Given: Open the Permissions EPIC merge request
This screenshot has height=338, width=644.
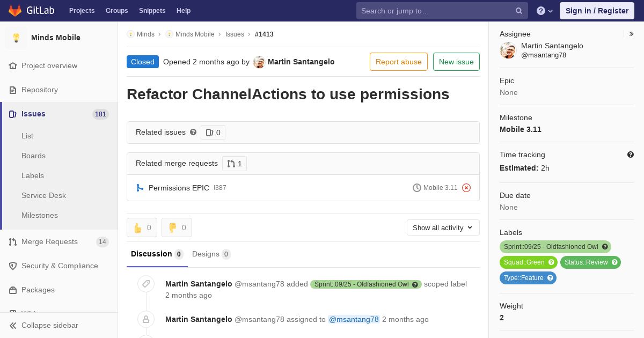Looking at the screenshot, I should [179, 188].
